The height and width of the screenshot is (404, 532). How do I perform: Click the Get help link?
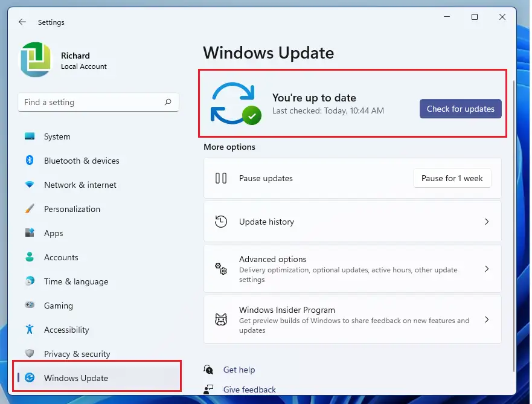(239, 370)
